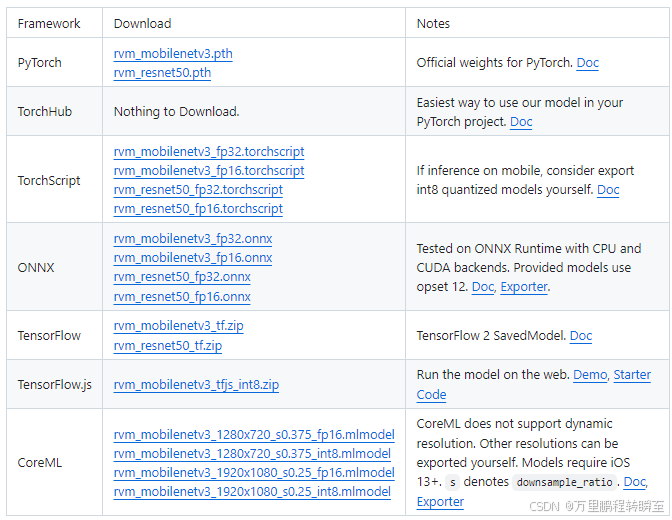Image resolution: width=672 pixels, height=520 pixels.
Task: Open the rvm_resnet50.pth download link
Action: [162, 72]
